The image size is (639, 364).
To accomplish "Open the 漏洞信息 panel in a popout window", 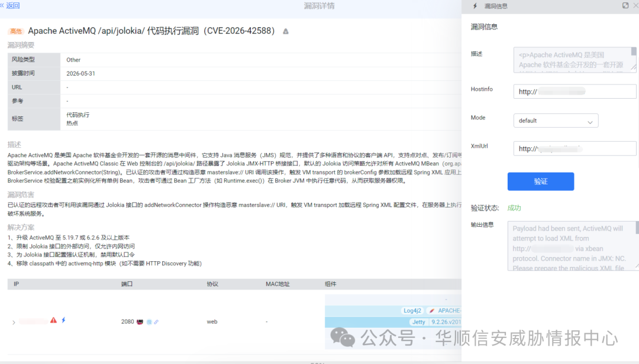I will pyautogui.click(x=625, y=6).
